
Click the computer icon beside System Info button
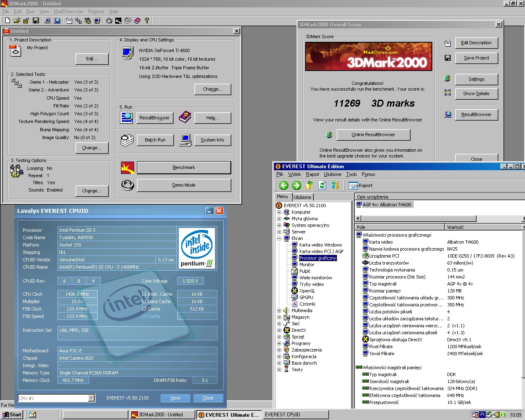(185, 140)
